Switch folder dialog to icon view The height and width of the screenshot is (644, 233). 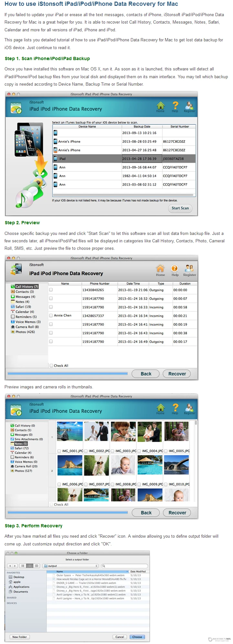coord(23,566)
